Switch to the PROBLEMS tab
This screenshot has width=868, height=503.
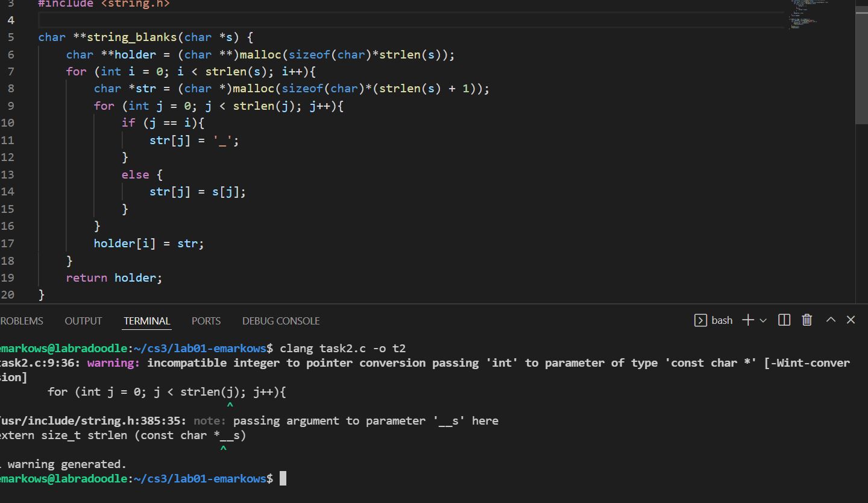(22, 321)
